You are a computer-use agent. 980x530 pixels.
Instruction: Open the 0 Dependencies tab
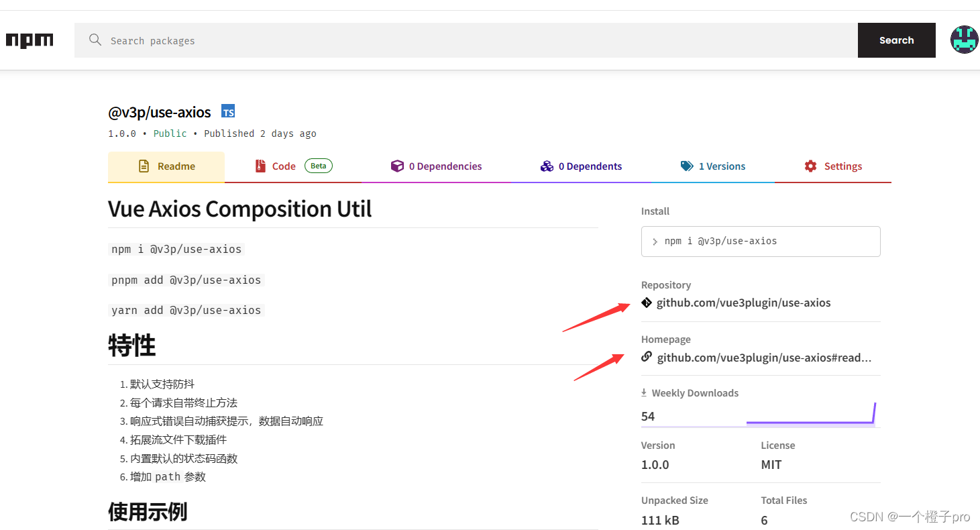click(x=436, y=166)
